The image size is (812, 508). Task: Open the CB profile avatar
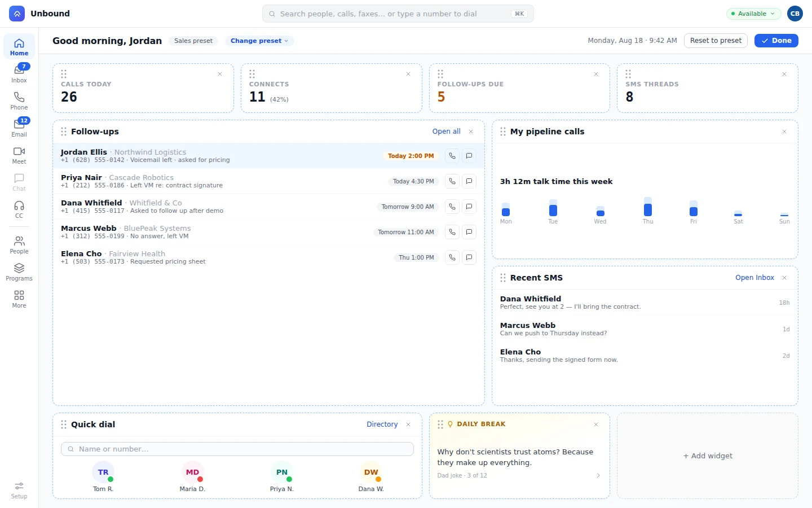click(x=795, y=14)
